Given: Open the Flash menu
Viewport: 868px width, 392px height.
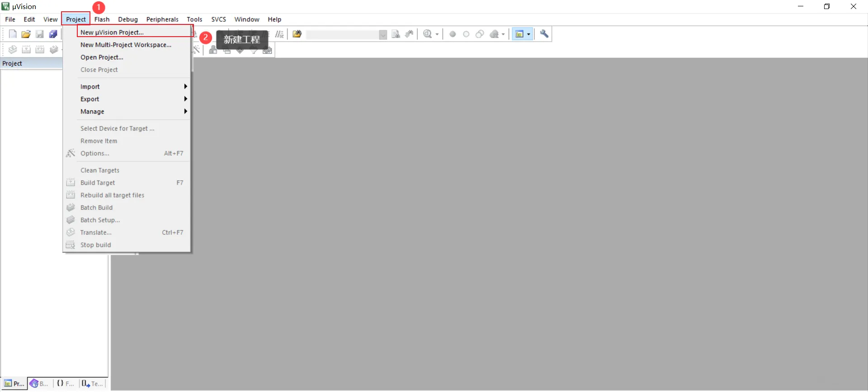Looking at the screenshot, I should pyautogui.click(x=102, y=19).
